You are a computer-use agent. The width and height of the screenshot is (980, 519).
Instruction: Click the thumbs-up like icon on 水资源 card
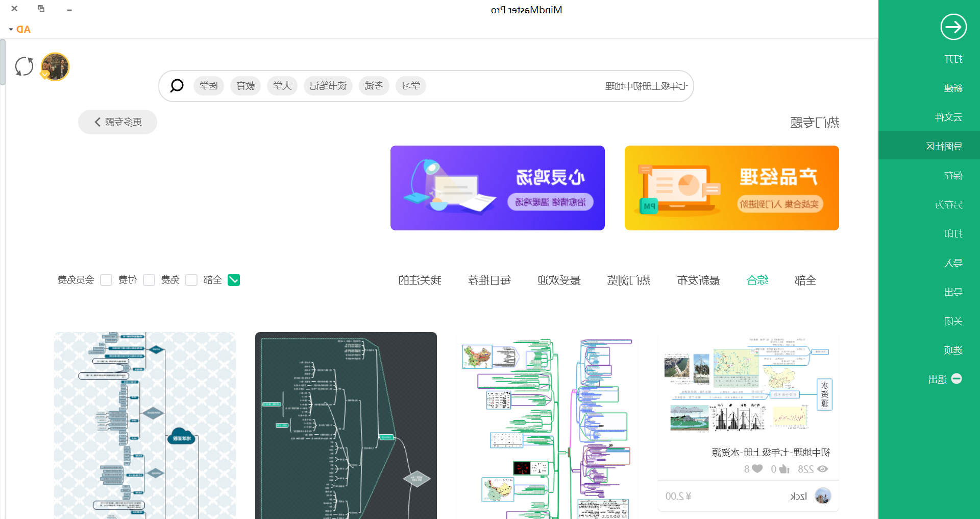point(785,469)
